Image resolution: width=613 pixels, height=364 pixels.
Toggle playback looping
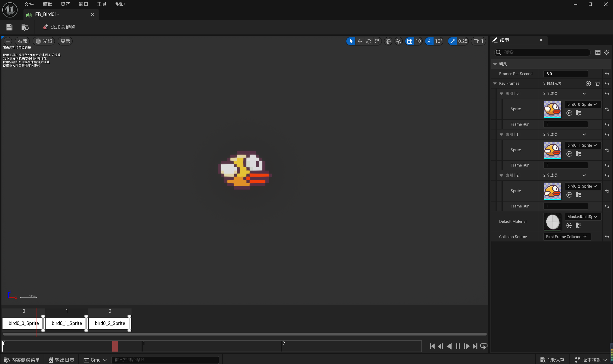coord(484,346)
